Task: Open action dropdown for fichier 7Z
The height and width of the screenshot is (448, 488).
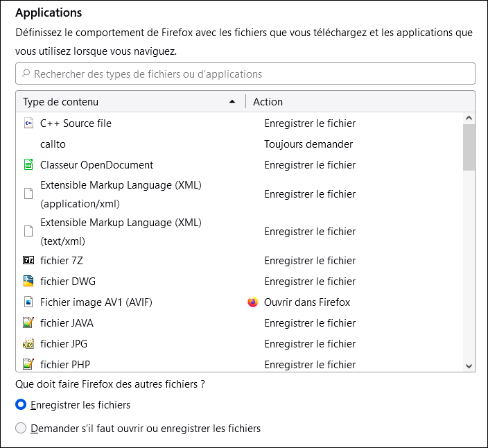Action: tap(310, 260)
